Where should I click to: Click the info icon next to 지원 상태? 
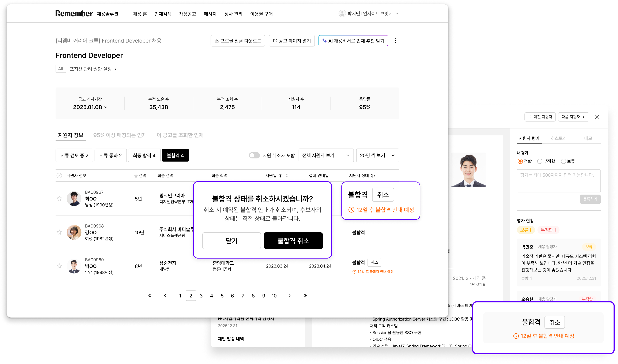pos(373,176)
